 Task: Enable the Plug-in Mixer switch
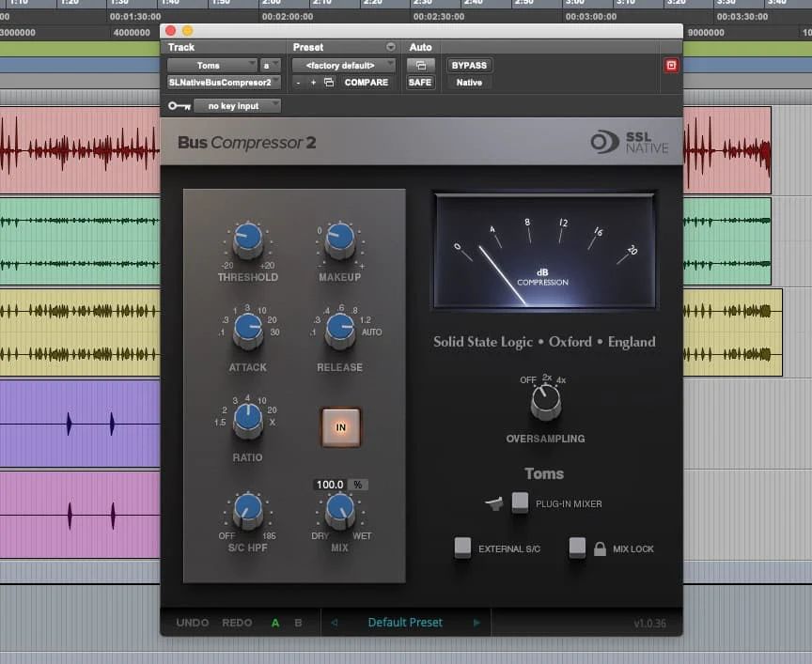pos(520,503)
